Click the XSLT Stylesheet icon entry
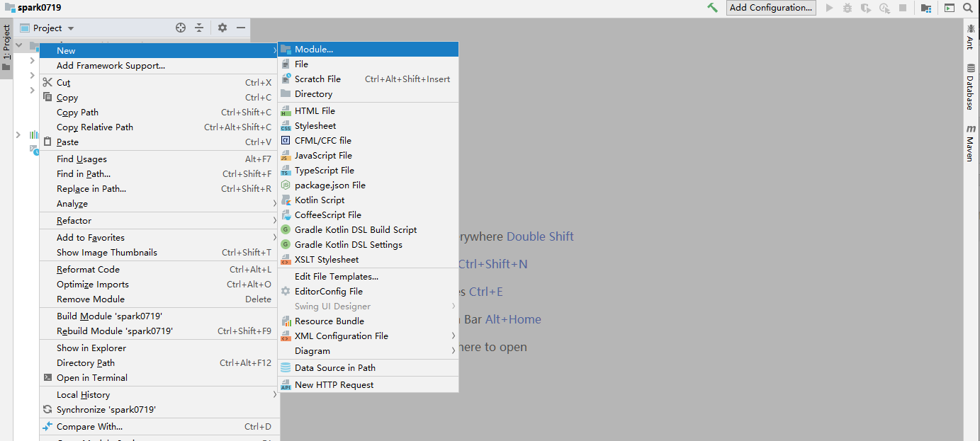 [286, 260]
